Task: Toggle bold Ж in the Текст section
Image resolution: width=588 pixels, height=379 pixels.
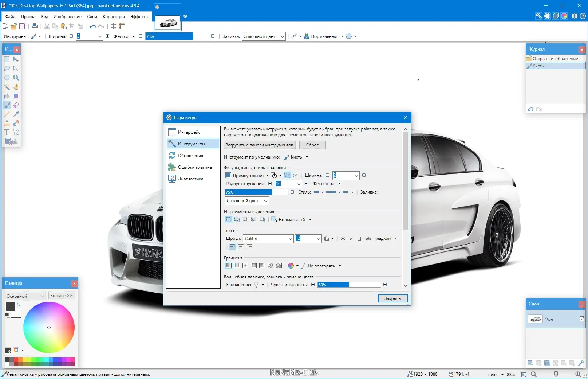Action: click(x=343, y=239)
